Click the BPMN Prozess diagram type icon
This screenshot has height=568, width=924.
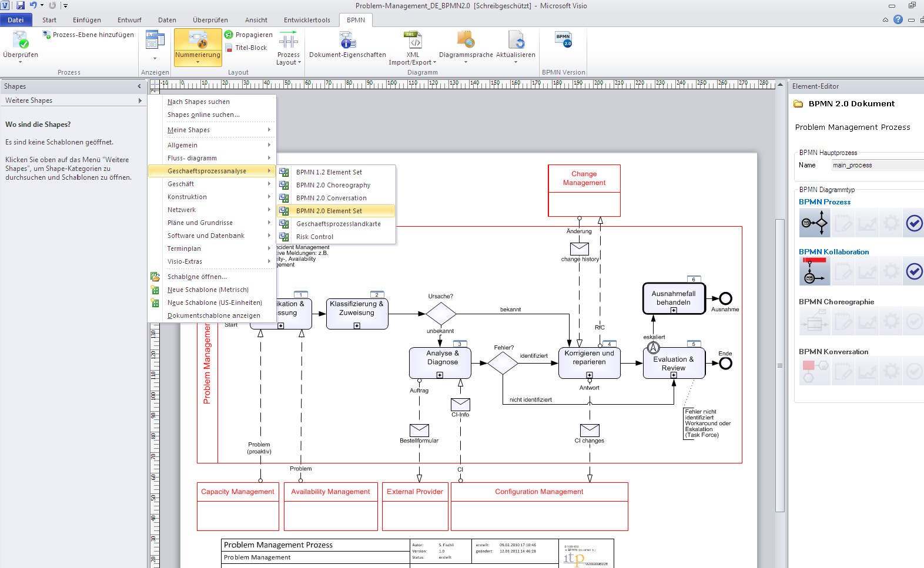pyautogui.click(x=815, y=223)
